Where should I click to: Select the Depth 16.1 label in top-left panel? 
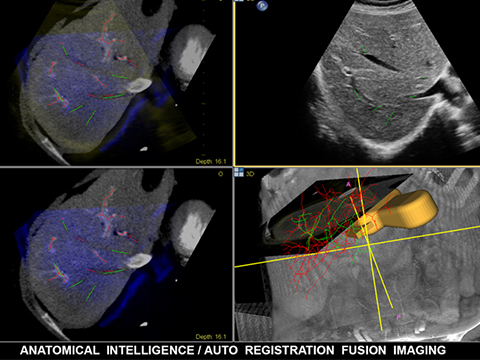211,161
